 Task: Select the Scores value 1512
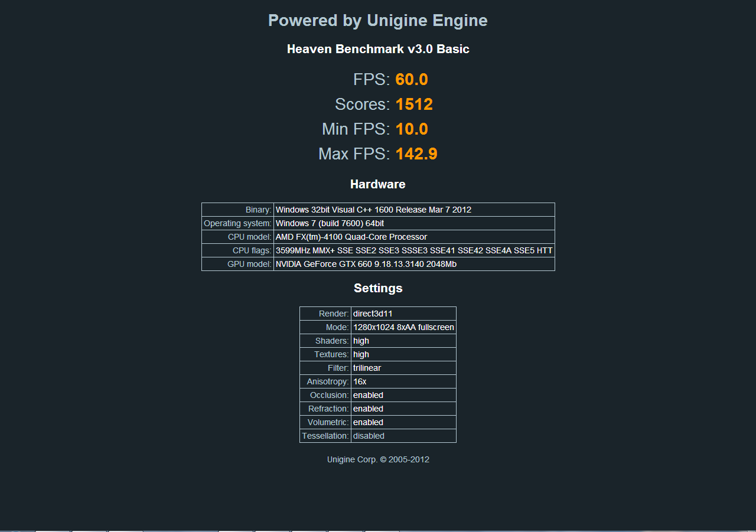414,104
